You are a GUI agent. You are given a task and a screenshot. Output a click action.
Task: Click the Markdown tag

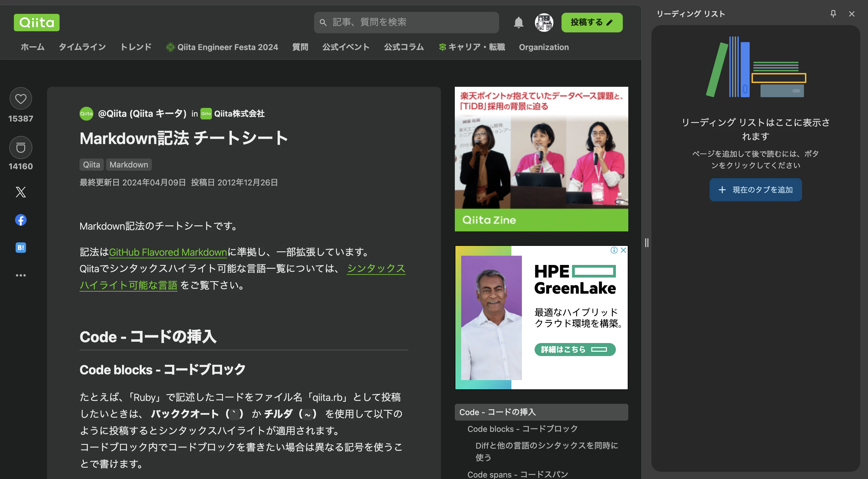(129, 165)
